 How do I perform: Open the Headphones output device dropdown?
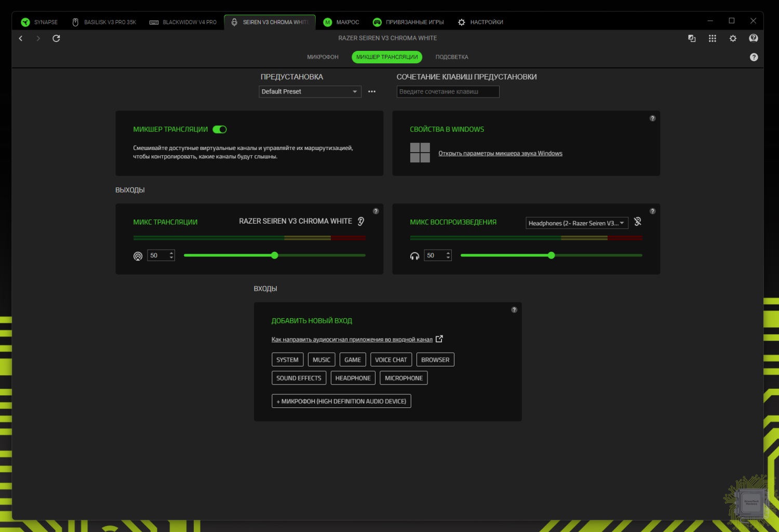coord(576,223)
